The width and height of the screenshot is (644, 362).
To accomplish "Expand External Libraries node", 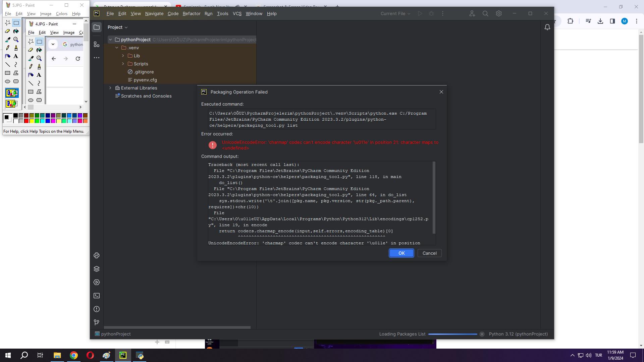I will pyautogui.click(x=110, y=88).
